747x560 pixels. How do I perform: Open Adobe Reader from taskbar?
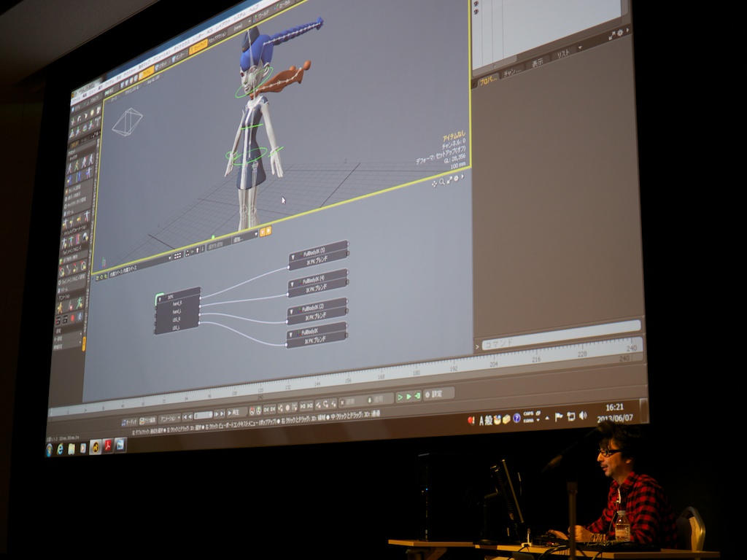108,446
